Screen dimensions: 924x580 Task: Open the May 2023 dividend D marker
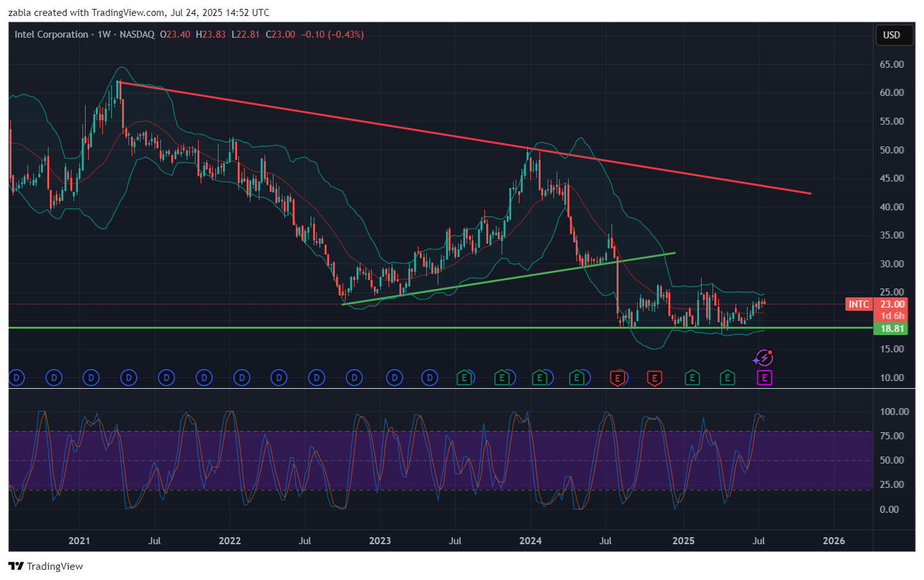pos(429,378)
